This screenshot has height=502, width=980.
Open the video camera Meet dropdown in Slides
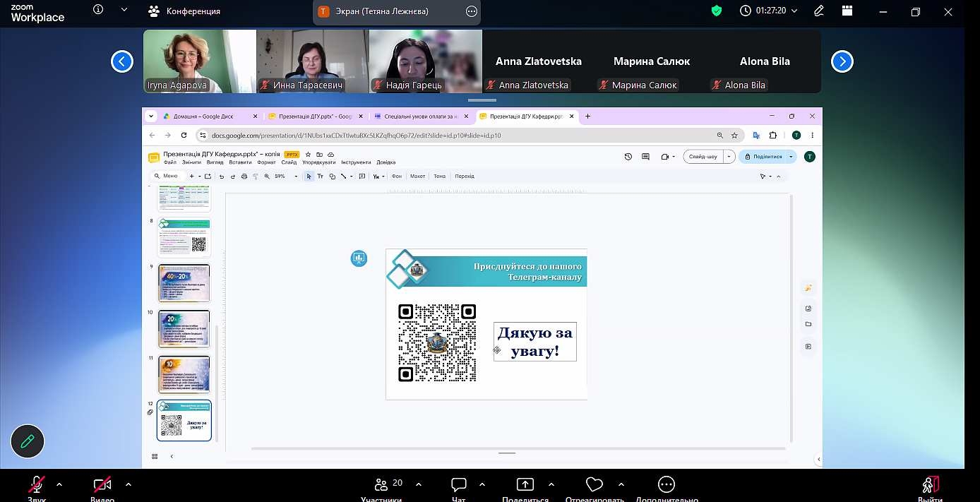[667, 157]
